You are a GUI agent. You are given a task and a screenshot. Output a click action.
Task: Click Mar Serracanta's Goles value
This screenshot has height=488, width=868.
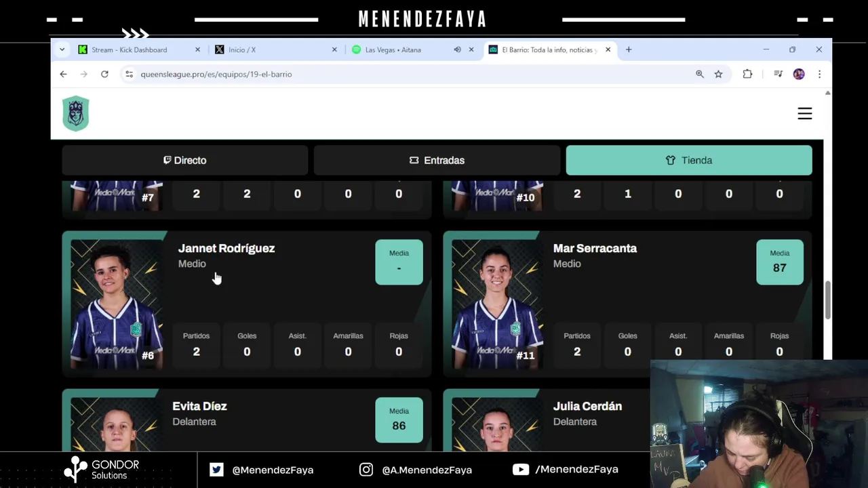pyautogui.click(x=627, y=352)
